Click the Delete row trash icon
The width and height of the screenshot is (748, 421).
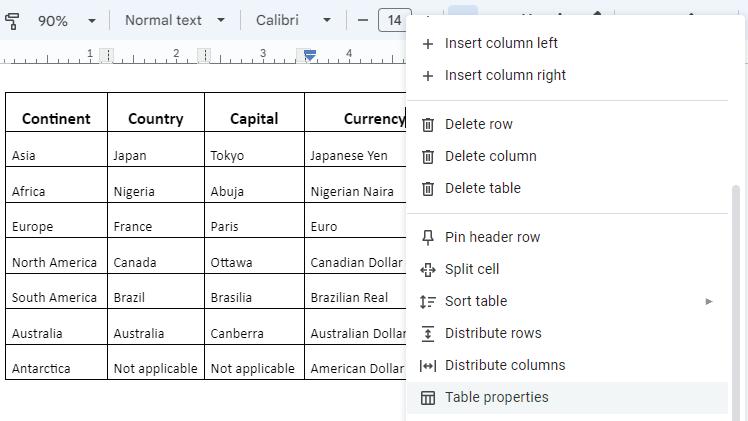click(428, 124)
